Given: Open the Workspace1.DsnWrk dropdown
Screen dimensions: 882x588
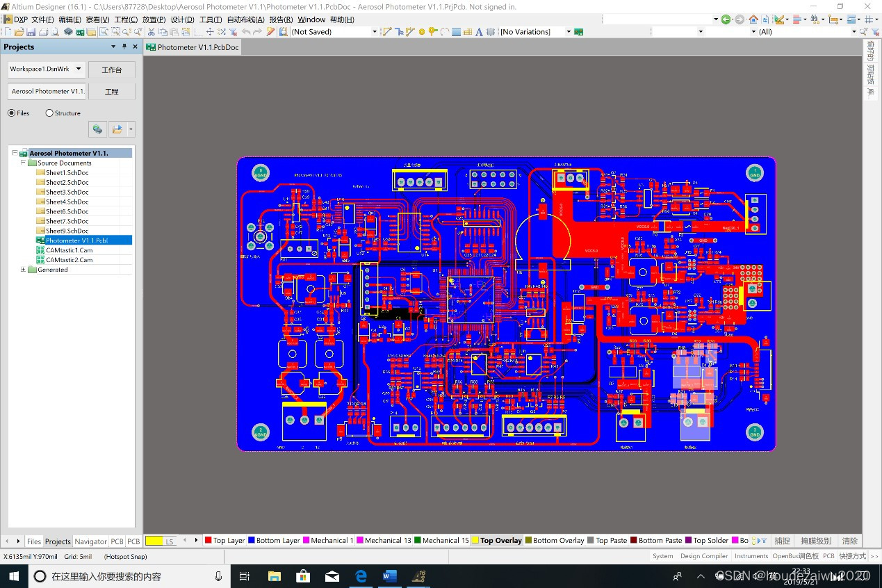Looking at the screenshot, I should click(79, 69).
